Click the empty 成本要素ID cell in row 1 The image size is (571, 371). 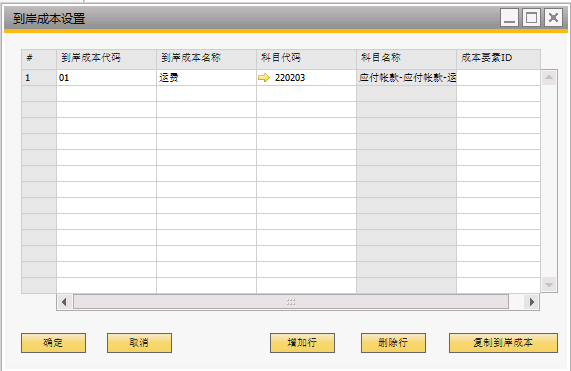point(499,78)
